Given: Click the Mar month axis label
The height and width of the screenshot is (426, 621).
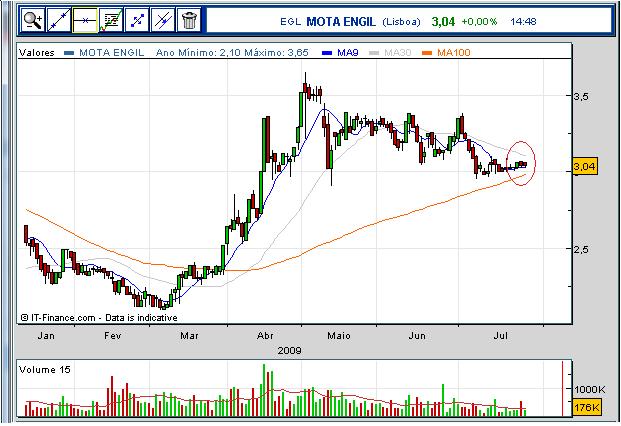Looking at the screenshot, I should 189,336.
